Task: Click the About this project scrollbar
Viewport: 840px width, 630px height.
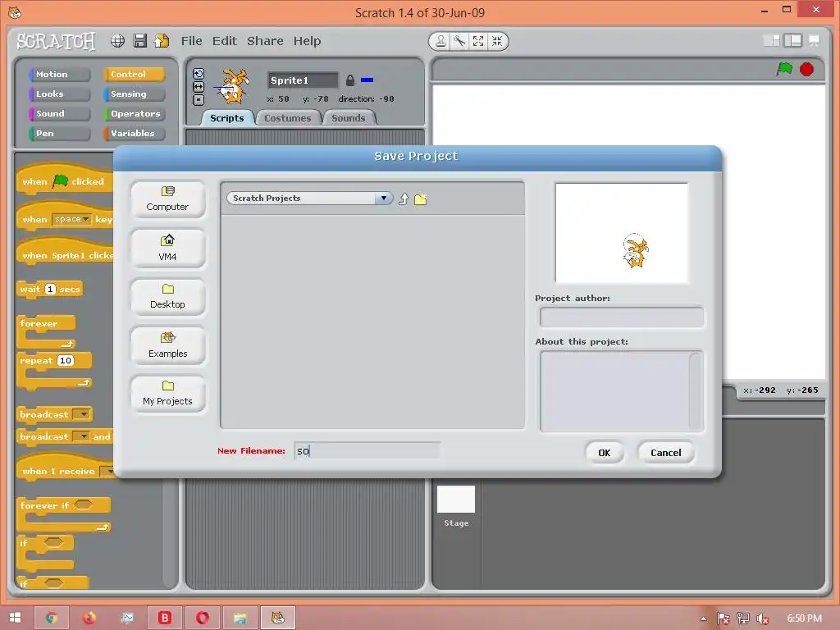Action: point(696,391)
